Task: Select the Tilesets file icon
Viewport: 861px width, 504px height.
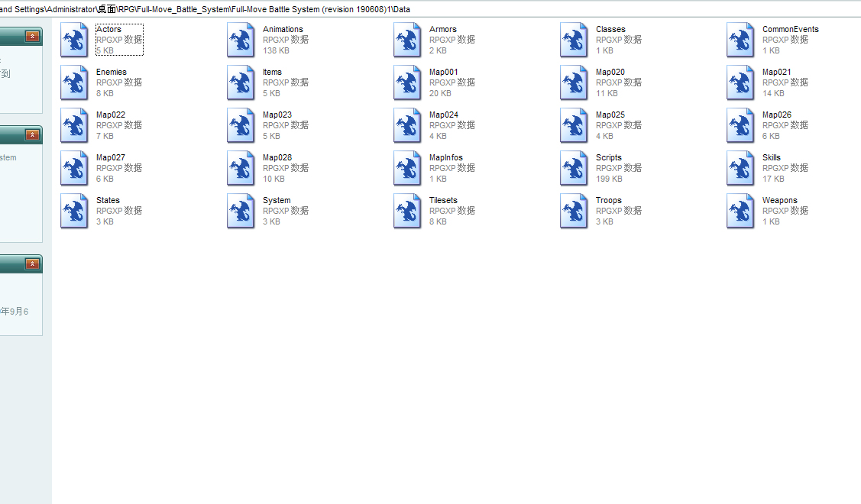Action: (407, 211)
